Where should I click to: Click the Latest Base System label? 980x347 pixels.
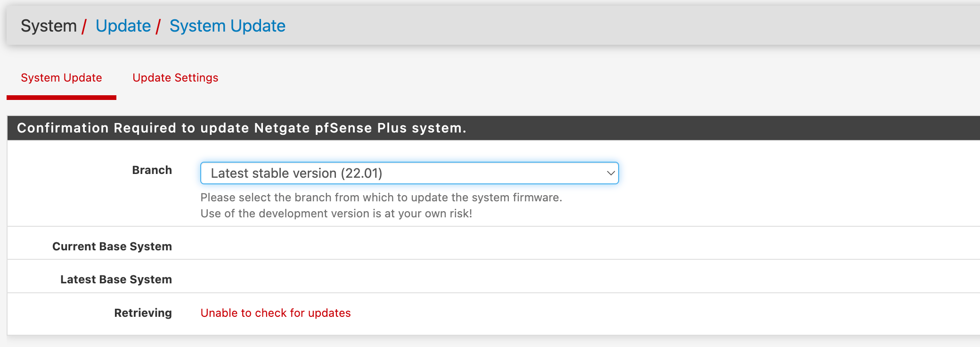point(116,280)
